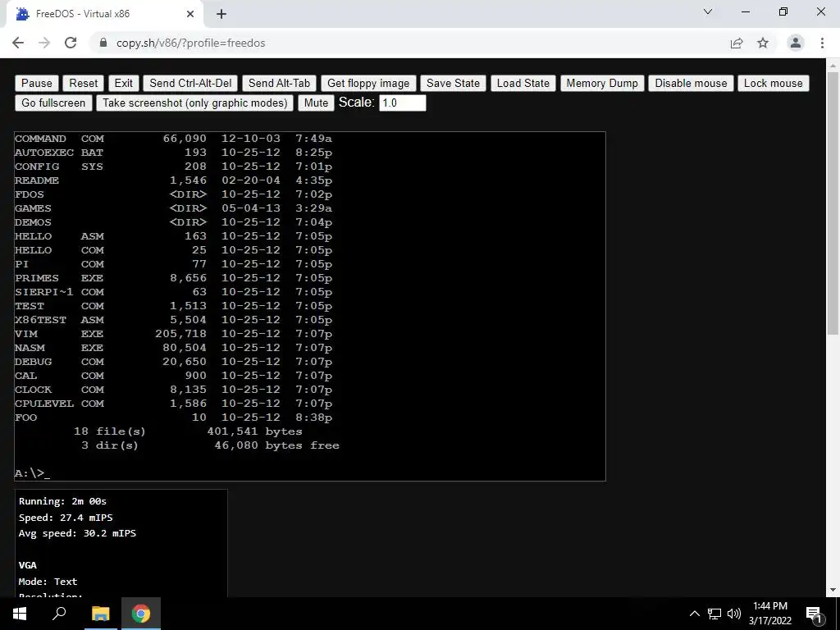This screenshot has height=630, width=840.
Task: Click the volume tray icon
Action: [733, 614]
